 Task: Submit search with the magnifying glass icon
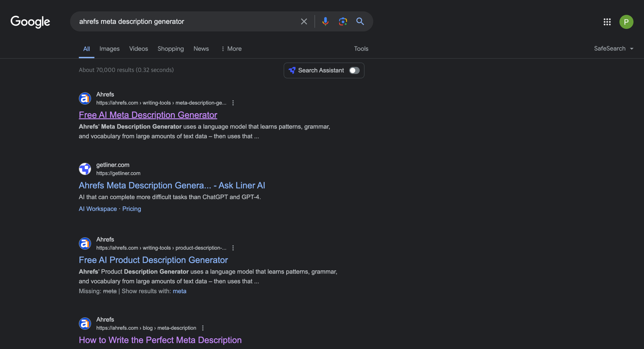click(x=360, y=21)
